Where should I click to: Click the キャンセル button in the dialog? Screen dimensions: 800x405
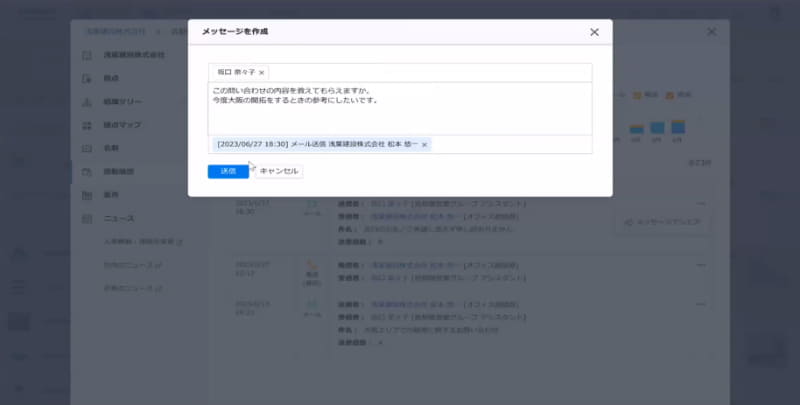coord(279,171)
